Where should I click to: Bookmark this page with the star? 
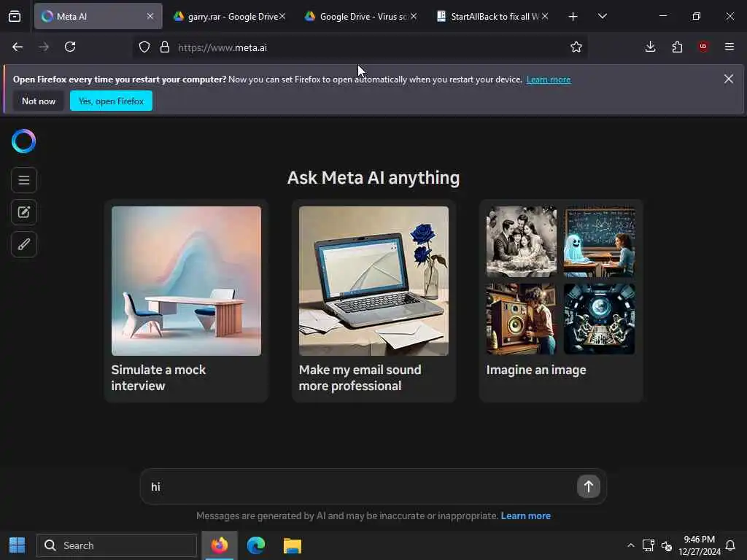tap(576, 47)
